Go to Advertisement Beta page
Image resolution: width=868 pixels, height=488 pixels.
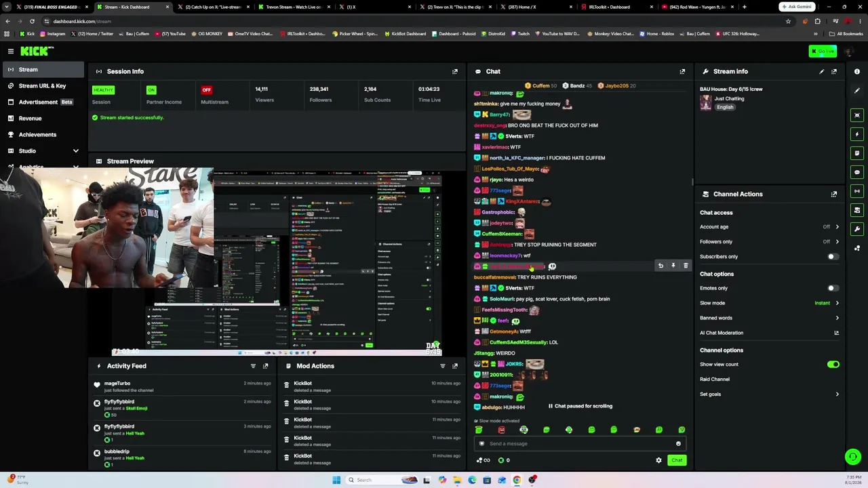coord(43,102)
